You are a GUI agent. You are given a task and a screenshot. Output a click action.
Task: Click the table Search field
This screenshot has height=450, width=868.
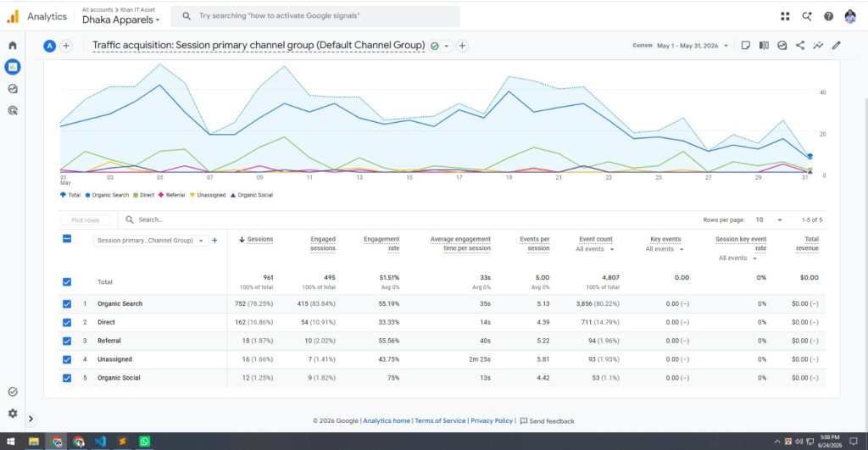point(151,219)
